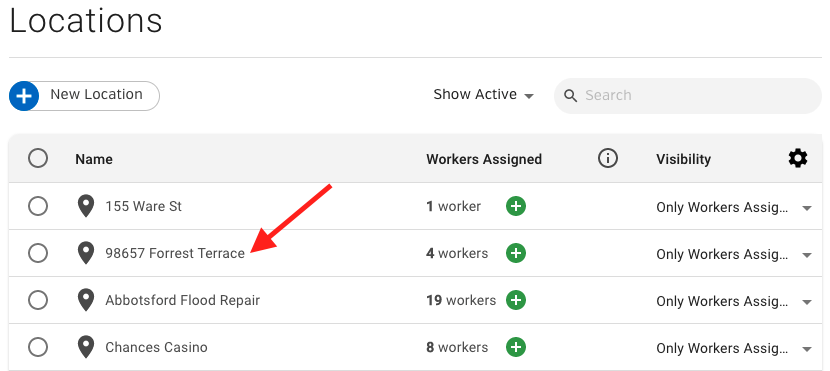The width and height of the screenshot is (830, 371).
Task: Click the blue plus New Location icon
Action: (24, 96)
